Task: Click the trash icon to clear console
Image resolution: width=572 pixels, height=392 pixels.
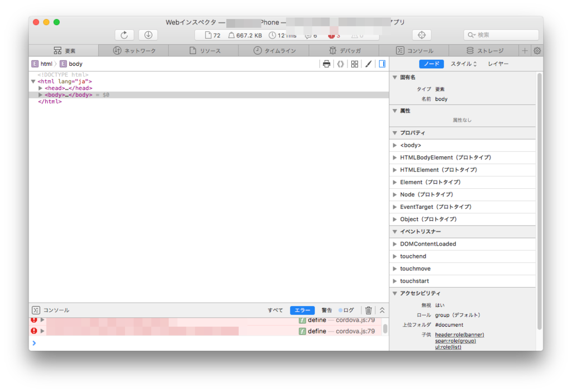Action: coord(368,310)
